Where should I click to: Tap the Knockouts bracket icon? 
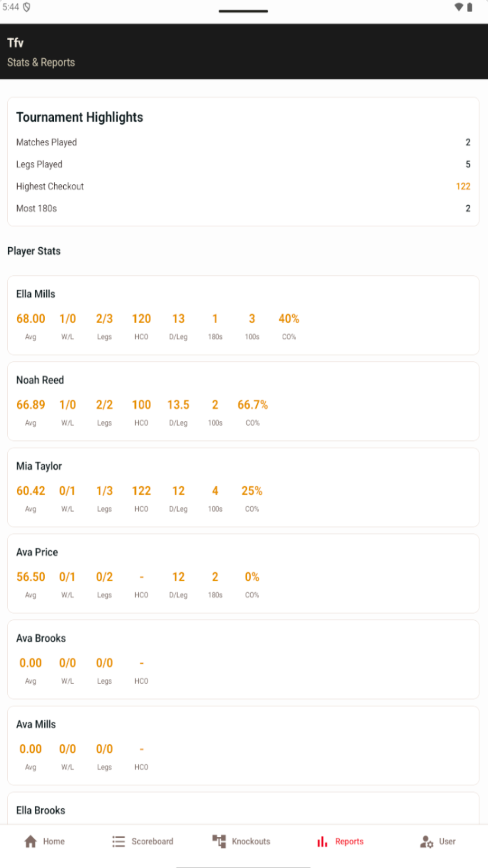(219, 841)
